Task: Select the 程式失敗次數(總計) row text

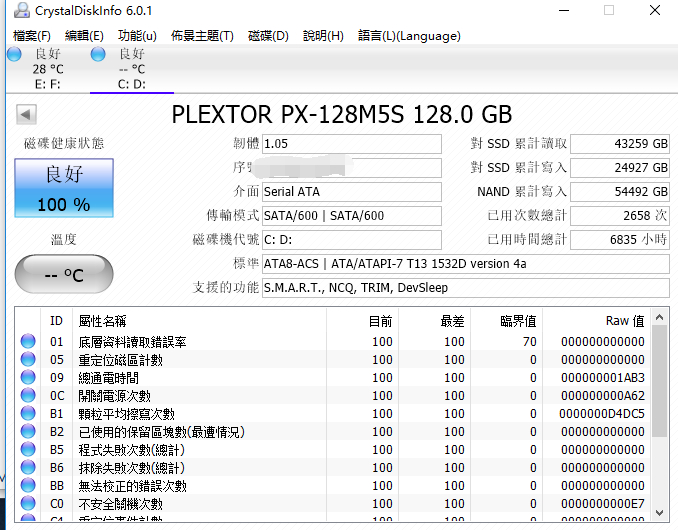Action: pyautogui.click(x=131, y=450)
